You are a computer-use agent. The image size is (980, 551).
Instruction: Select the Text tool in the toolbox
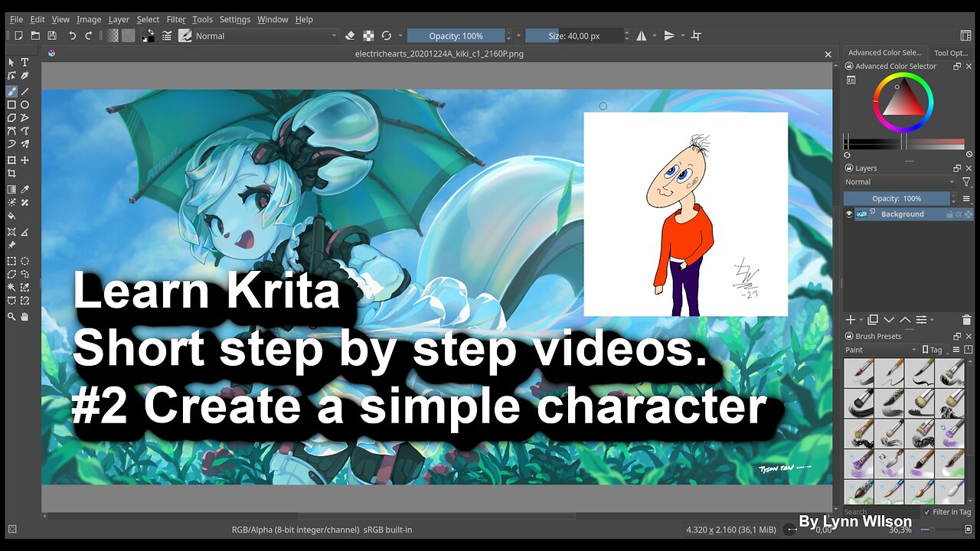[24, 62]
